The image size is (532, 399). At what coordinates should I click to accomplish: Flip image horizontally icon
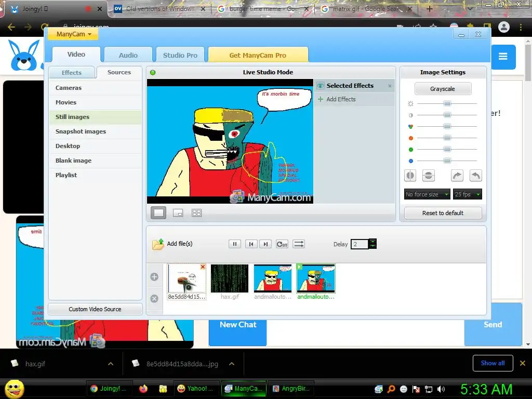[410, 176]
